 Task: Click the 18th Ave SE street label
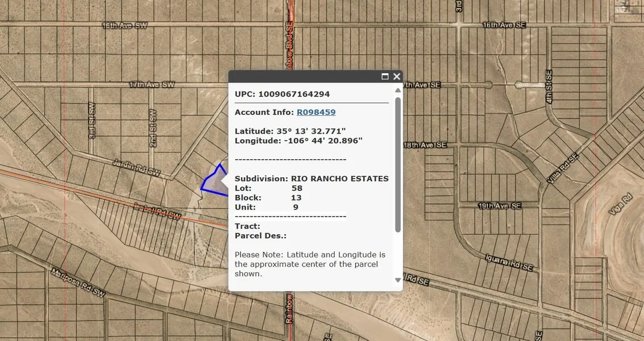425,145
